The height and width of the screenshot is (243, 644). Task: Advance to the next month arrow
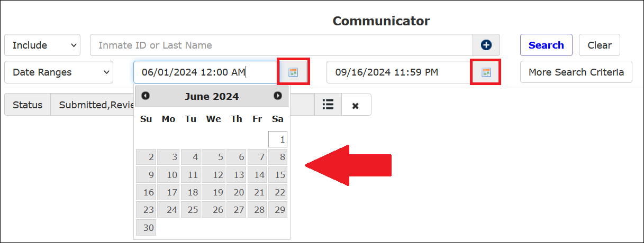[x=278, y=96]
